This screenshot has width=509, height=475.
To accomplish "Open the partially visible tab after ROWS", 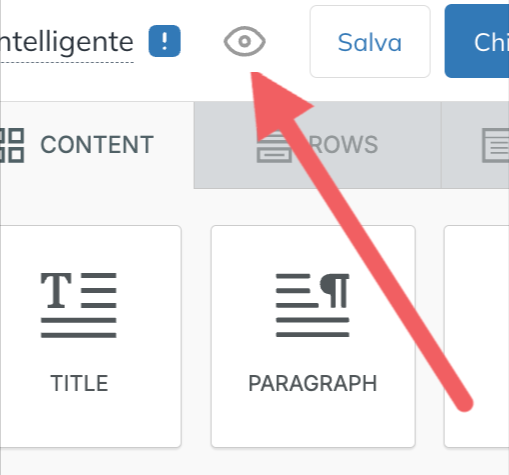I will (475, 145).
